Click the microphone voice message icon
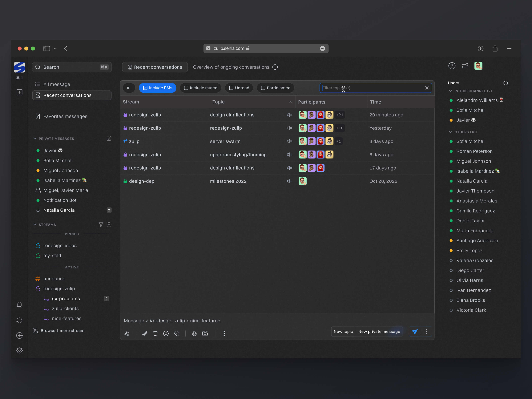The width and height of the screenshot is (532, 399). click(194, 333)
